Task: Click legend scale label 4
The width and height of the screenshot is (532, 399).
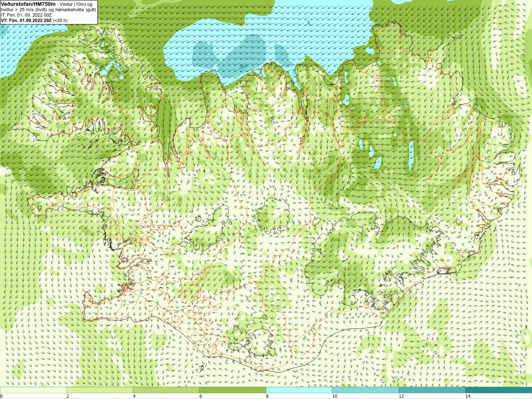Action: point(134,396)
